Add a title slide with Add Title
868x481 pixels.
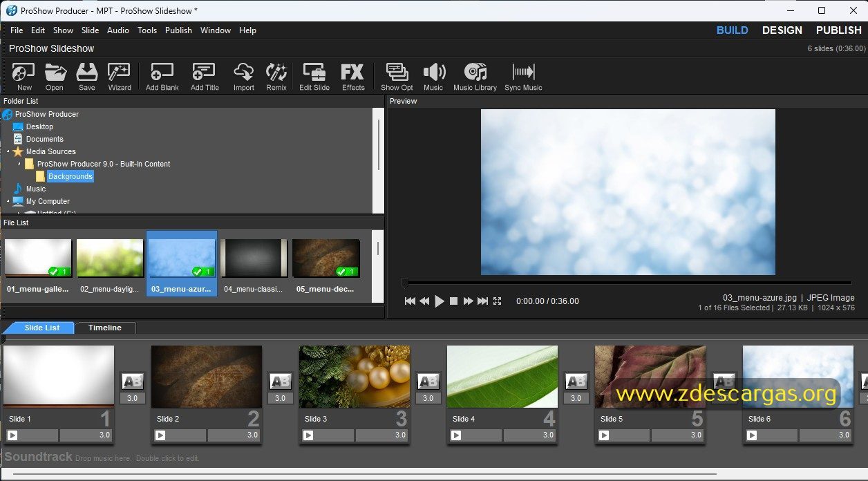pyautogui.click(x=205, y=77)
